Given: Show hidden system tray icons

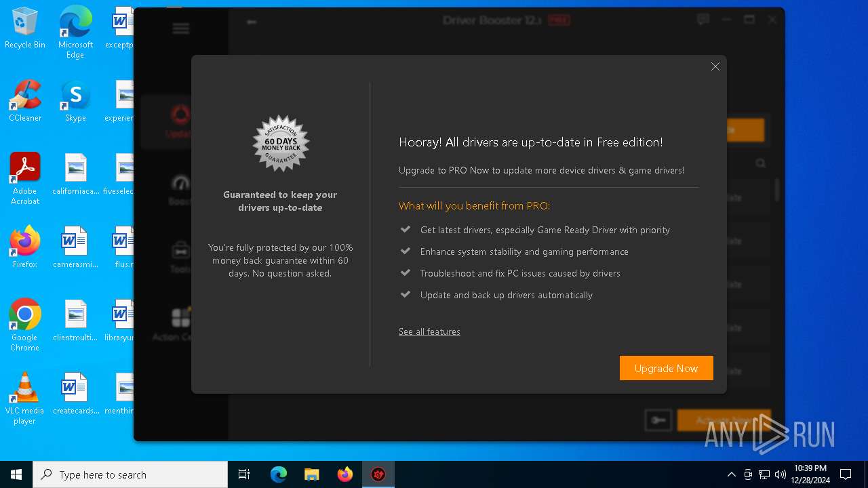Looking at the screenshot, I should (731, 474).
